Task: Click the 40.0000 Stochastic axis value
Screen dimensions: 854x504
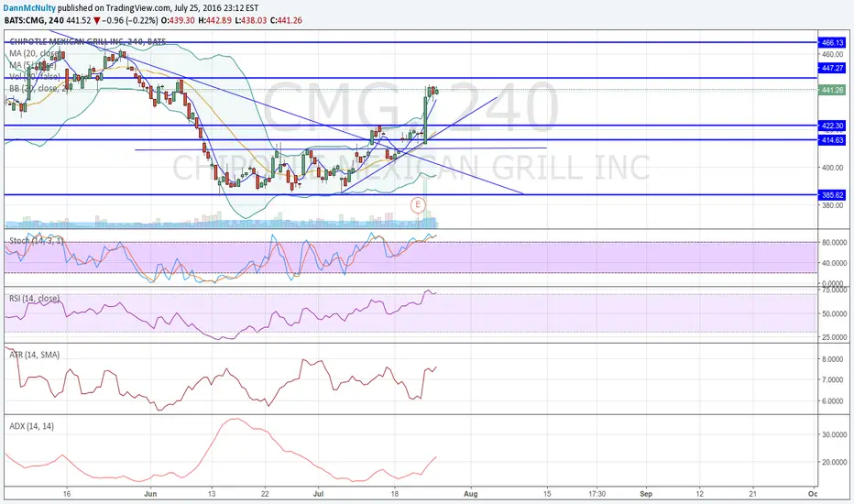Action: (x=834, y=263)
